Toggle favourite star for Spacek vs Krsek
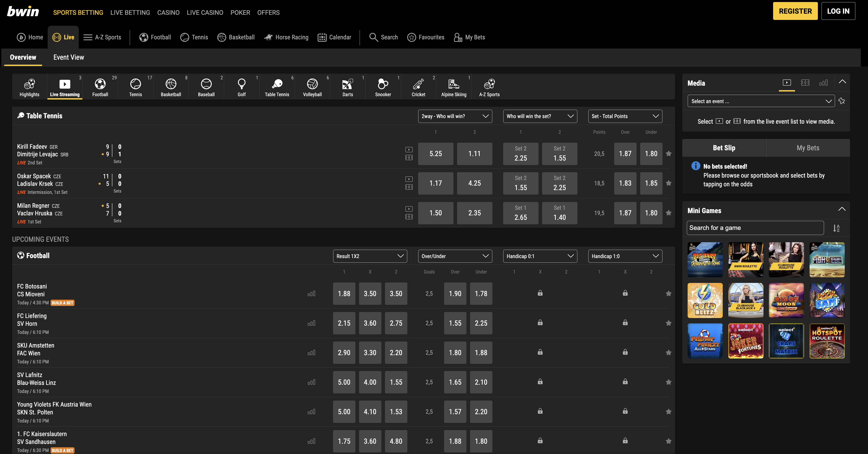This screenshot has width=868, height=454. [x=669, y=183]
